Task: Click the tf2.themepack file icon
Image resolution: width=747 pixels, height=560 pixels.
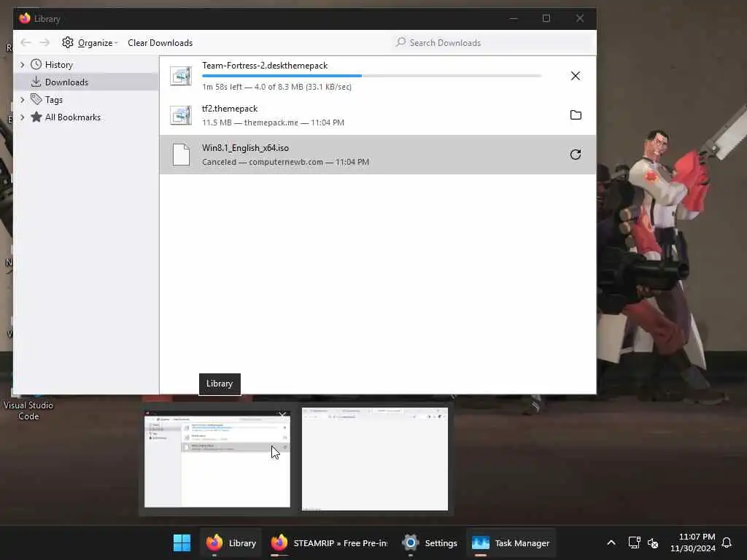Action: tap(181, 115)
